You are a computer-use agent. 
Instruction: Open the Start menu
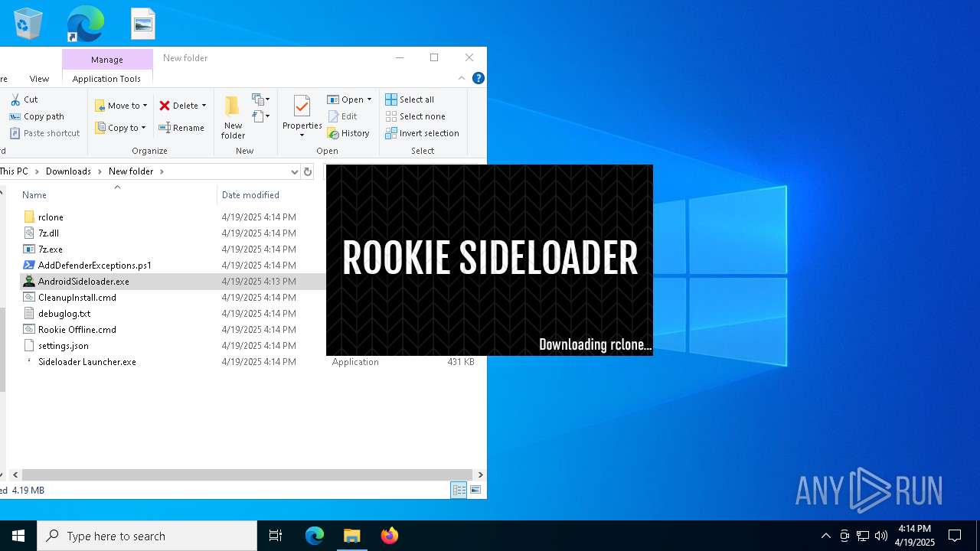(18, 536)
